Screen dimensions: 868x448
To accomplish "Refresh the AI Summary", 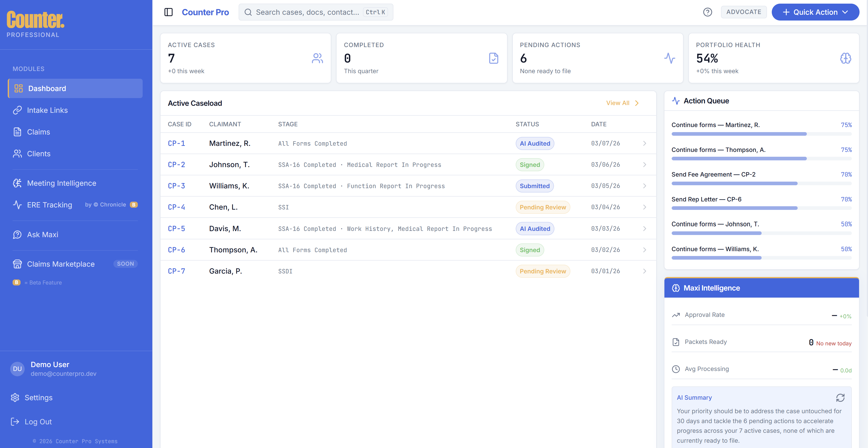I will pyautogui.click(x=840, y=398).
